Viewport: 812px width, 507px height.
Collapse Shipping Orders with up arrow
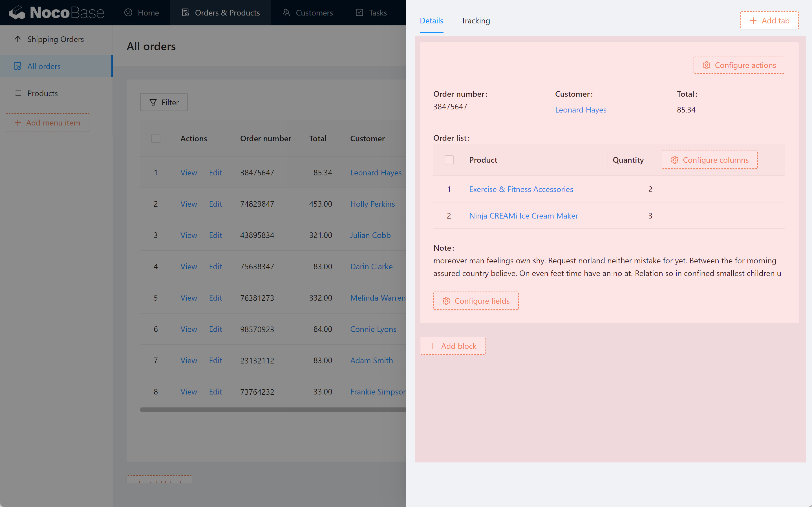pos(18,39)
